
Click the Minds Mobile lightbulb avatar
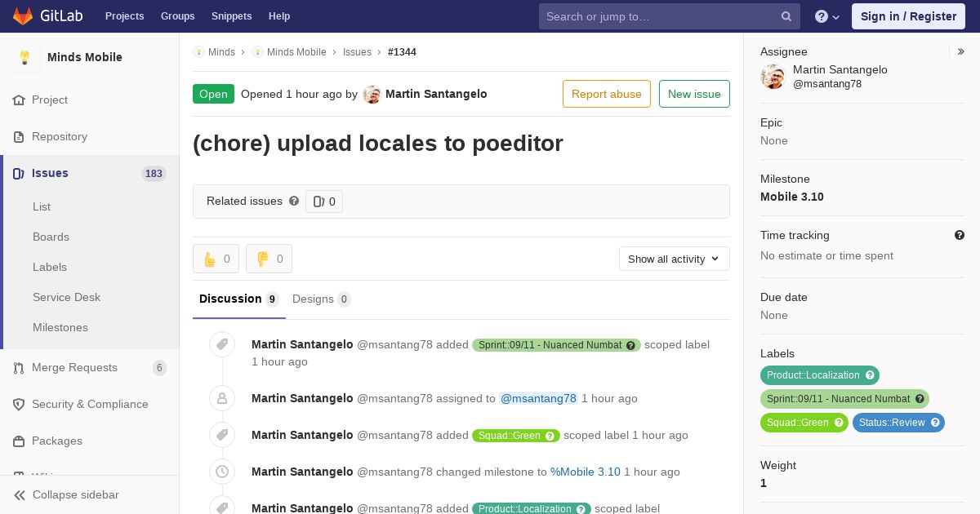point(24,57)
